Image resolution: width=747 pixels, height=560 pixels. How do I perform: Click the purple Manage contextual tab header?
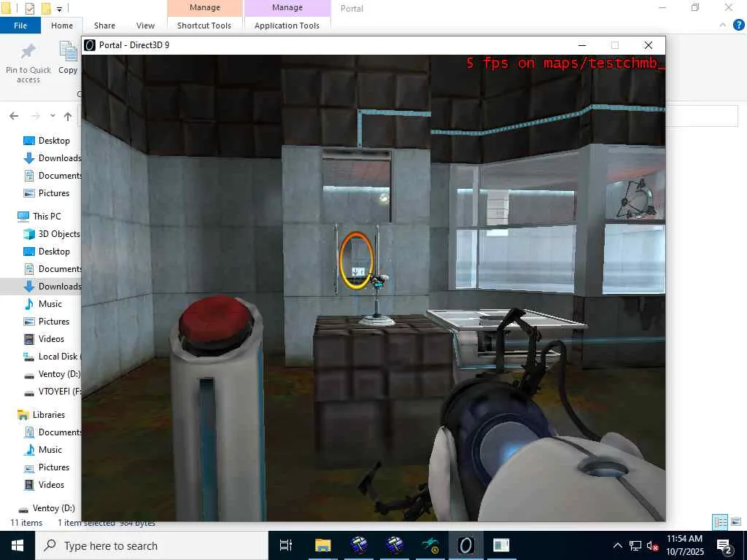pos(287,7)
